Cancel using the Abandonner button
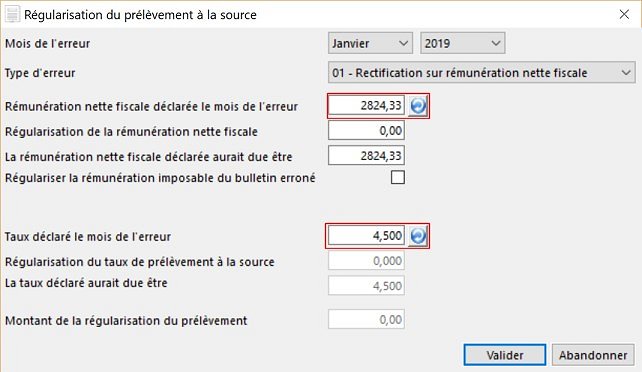 click(x=593, y=355)
